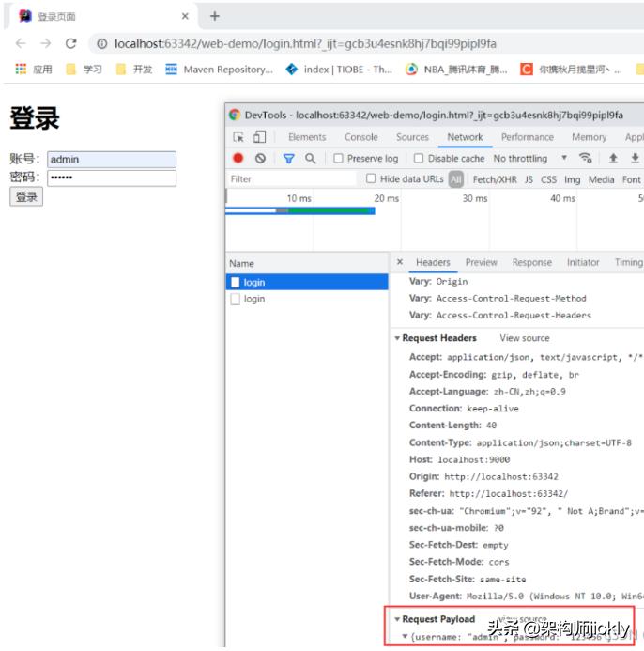Open the Preview details tab
The height and width of the screenshot is (651, 644).
point(481,262)
